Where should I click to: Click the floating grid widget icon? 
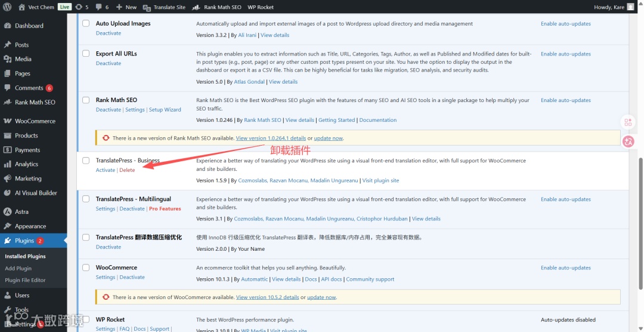click(x=628, y=122)
